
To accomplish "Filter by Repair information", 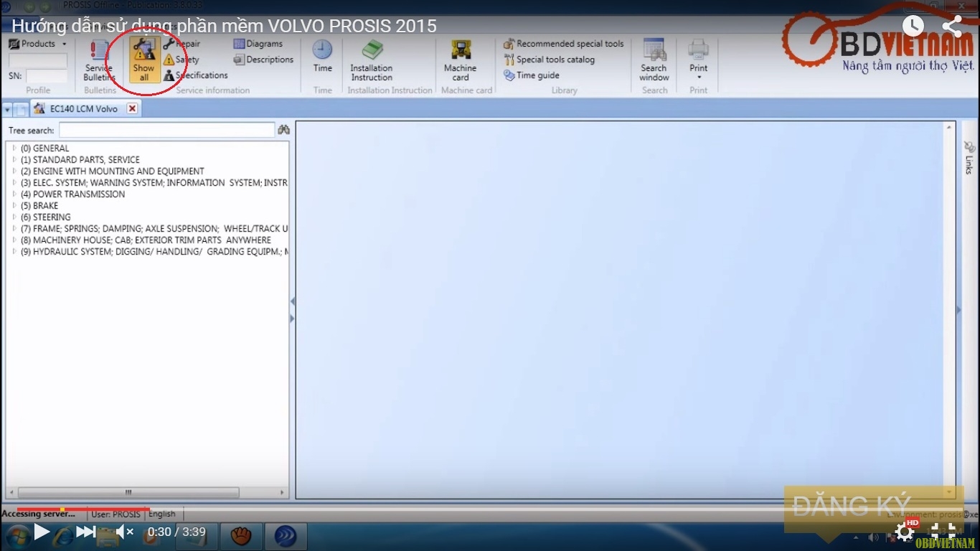I will pyautogui.click(x=182, y=44).
